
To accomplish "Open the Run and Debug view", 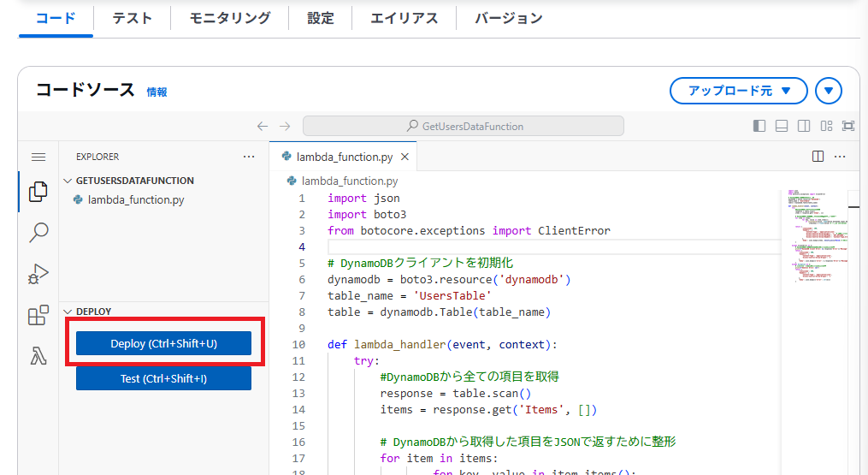I will 38,273.
